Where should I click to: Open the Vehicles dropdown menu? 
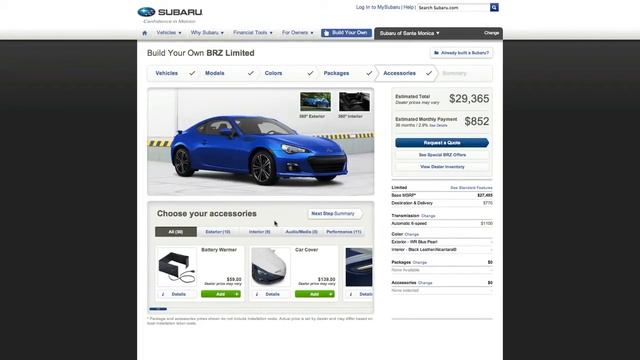pos(169,33)
